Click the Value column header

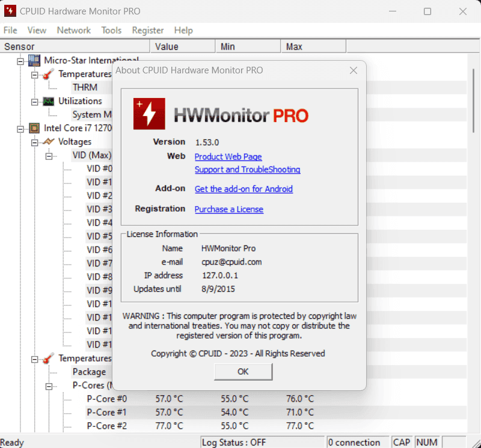[183, 47]
